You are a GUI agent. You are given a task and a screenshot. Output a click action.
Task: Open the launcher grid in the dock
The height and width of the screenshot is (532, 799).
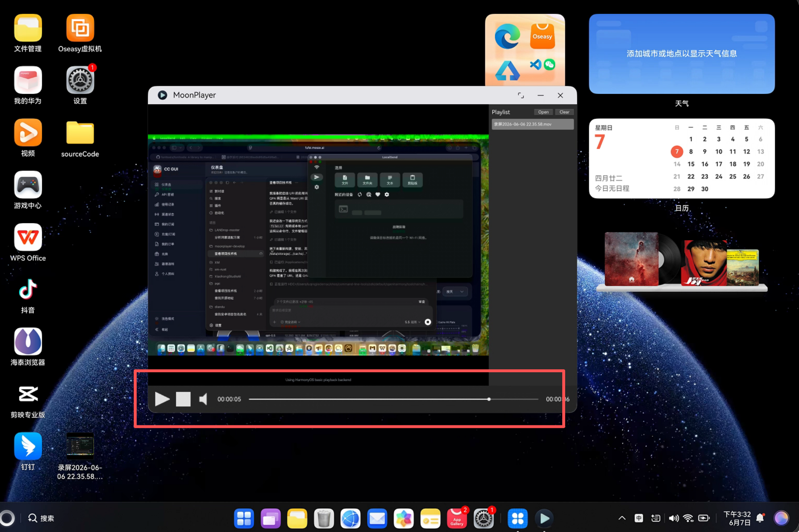click(x=244, y=518)
